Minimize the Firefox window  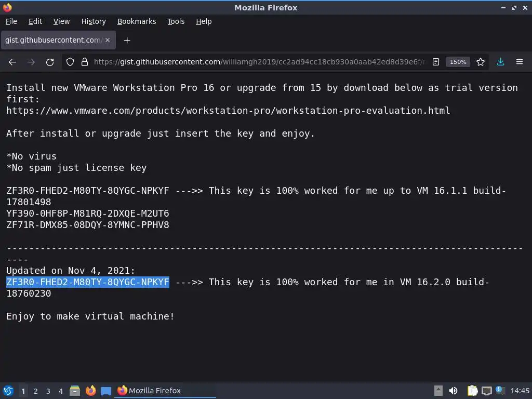coord(503,7)
